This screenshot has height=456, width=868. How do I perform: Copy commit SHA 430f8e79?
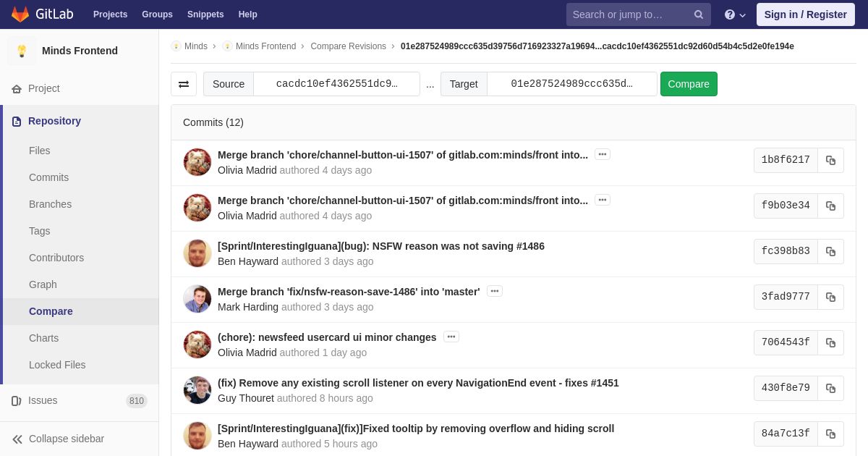tap(830, 388)
